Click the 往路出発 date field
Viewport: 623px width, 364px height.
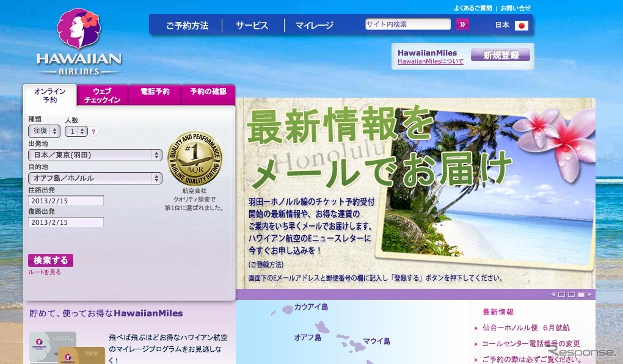tap(66, 201)
